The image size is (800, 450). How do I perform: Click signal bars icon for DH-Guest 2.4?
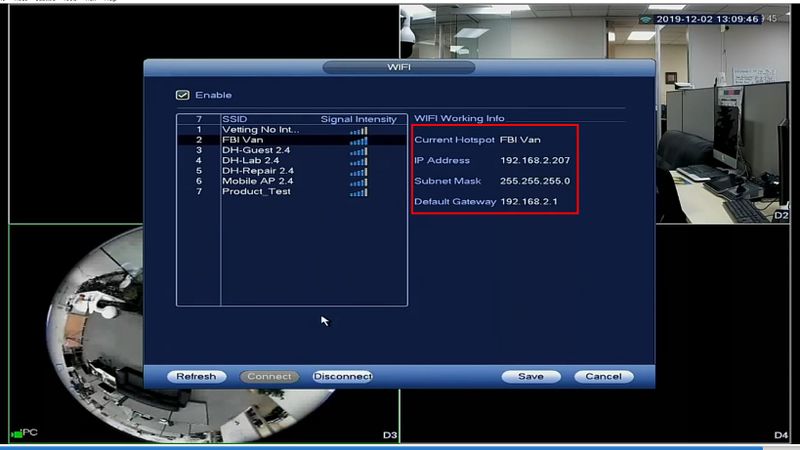click(359, 152)
